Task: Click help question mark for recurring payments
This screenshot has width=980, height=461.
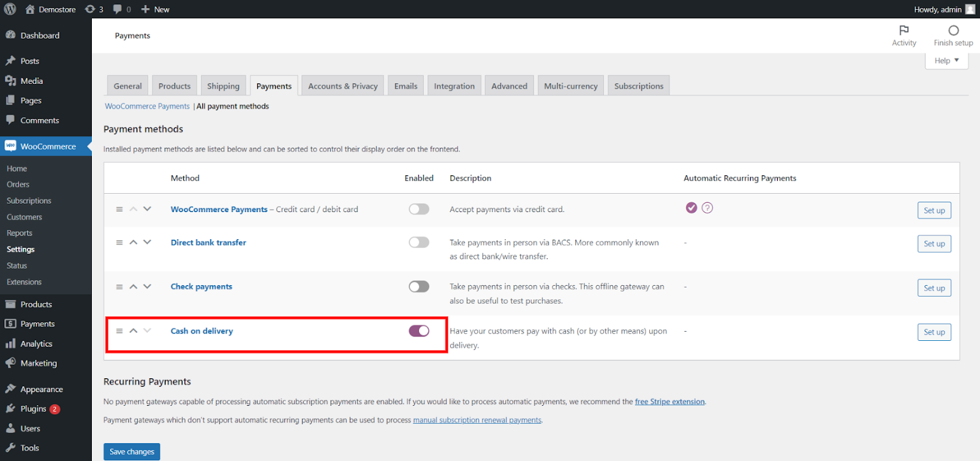Action: (x=707, y=208)
